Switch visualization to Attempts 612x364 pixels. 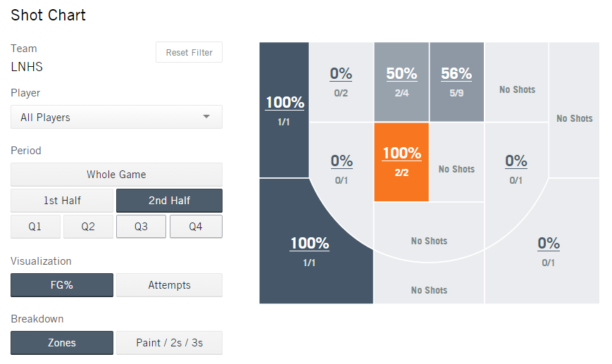(x=169, y=285)
